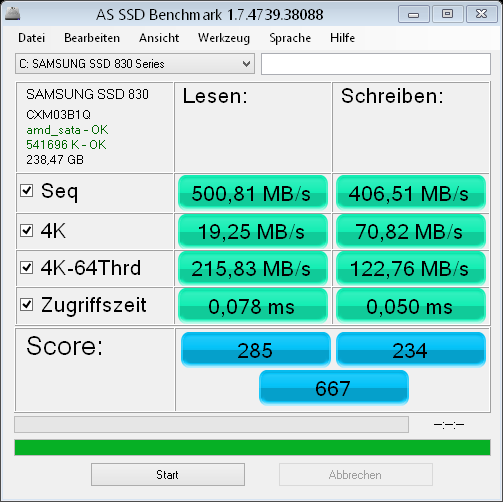This screenshot has height=502, width=503.
Task: Close the AS SSD Benchmark window
Action: click(x=482, y=14)
